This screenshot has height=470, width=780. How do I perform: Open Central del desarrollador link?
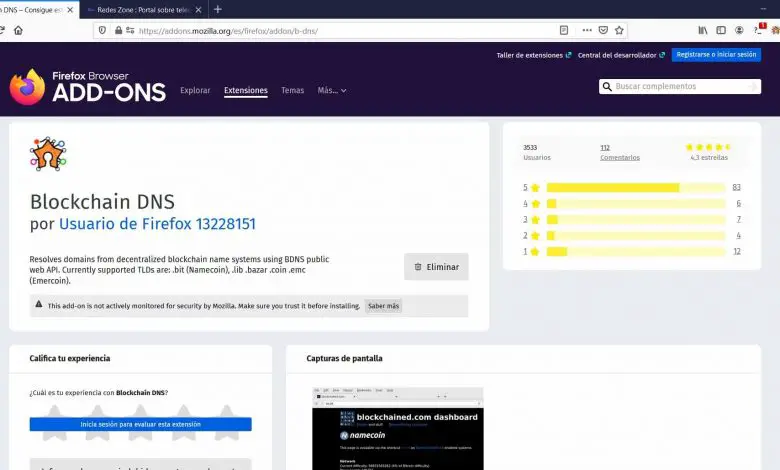(621, 55)
